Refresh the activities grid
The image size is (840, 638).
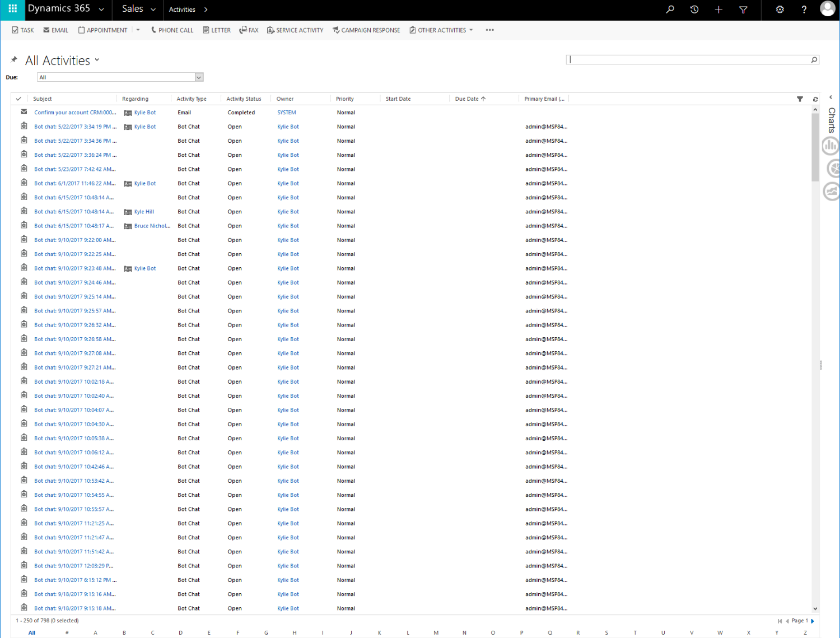(815, 99)
